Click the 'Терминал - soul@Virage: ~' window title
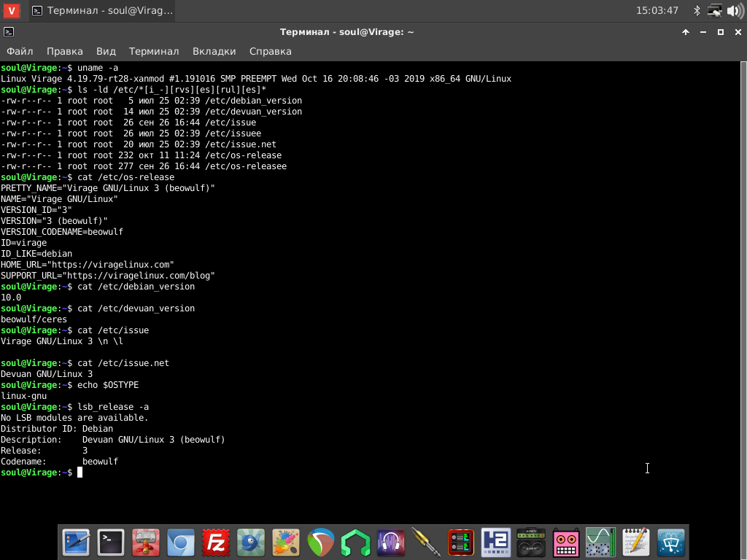This screenshot has height=560, width=747. pyautogui.click(x=347, y=32)
